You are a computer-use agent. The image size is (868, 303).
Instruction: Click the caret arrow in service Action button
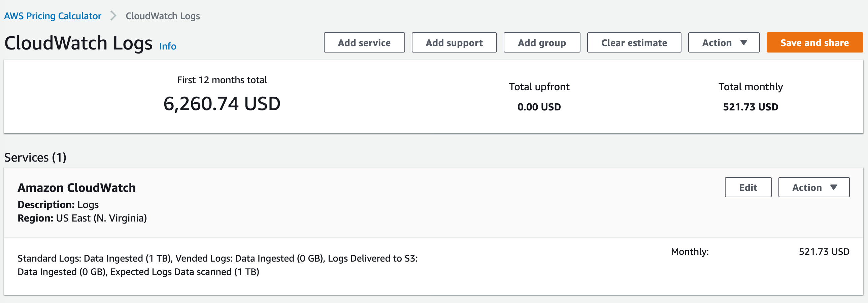click(x=834, y=188)
